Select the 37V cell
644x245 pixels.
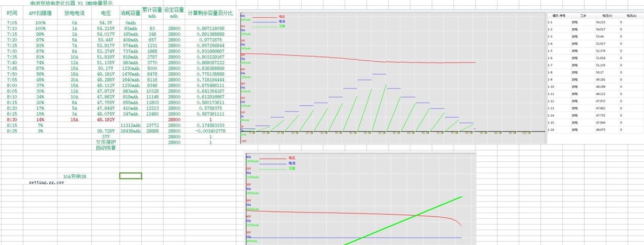105,137
